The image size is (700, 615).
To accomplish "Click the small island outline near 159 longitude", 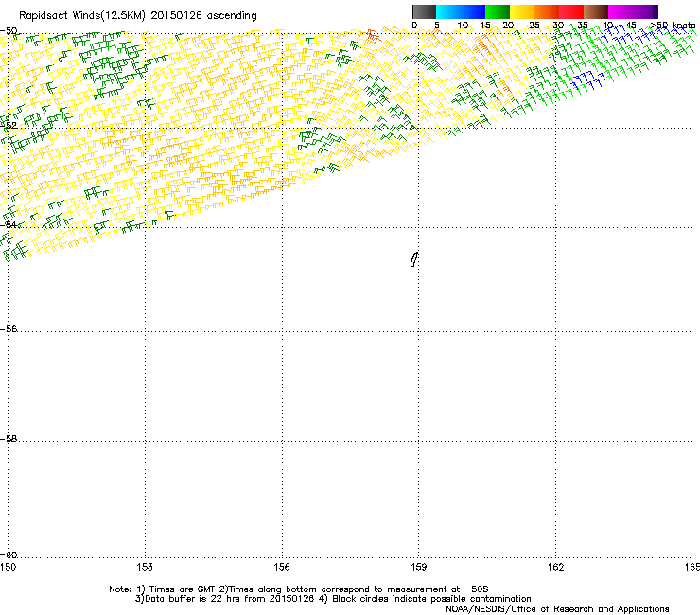I will 413,259.
